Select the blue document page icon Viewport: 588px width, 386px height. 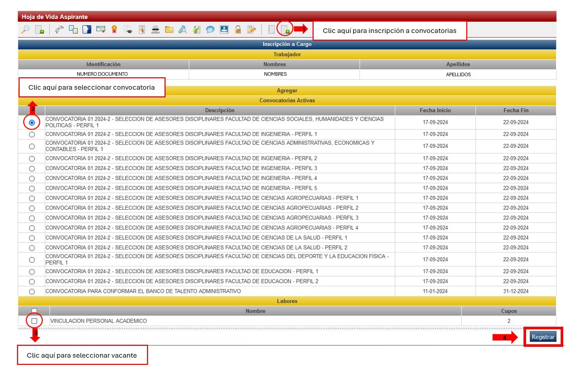tap(87, 29)
